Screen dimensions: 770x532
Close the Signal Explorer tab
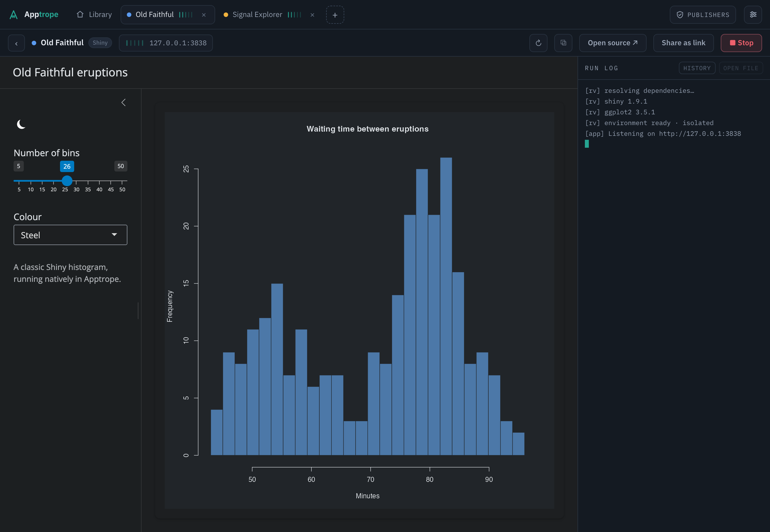[x=313, y=15]
